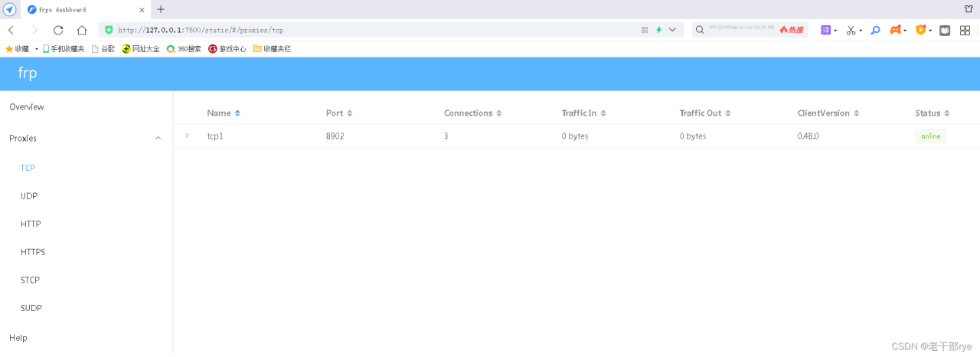Sort table by ClientVersion column
Image resolution: width=980 pixels, height=357 pixels.
(x=828, y=113)
